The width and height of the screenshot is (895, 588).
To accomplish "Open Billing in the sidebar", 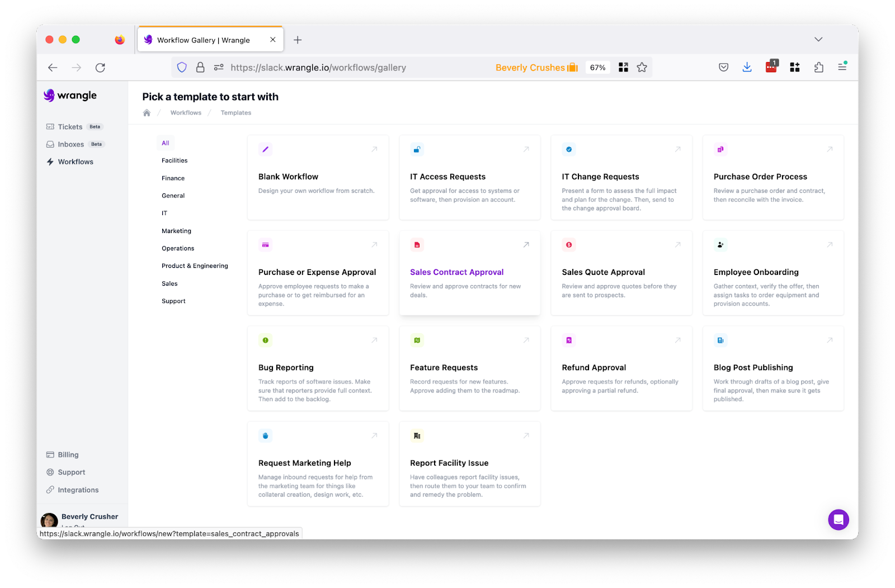I will pos(63,455).
